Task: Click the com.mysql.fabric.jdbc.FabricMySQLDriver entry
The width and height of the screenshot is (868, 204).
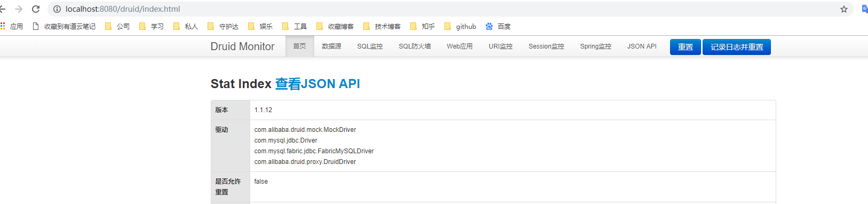Action: coord(314,151)
